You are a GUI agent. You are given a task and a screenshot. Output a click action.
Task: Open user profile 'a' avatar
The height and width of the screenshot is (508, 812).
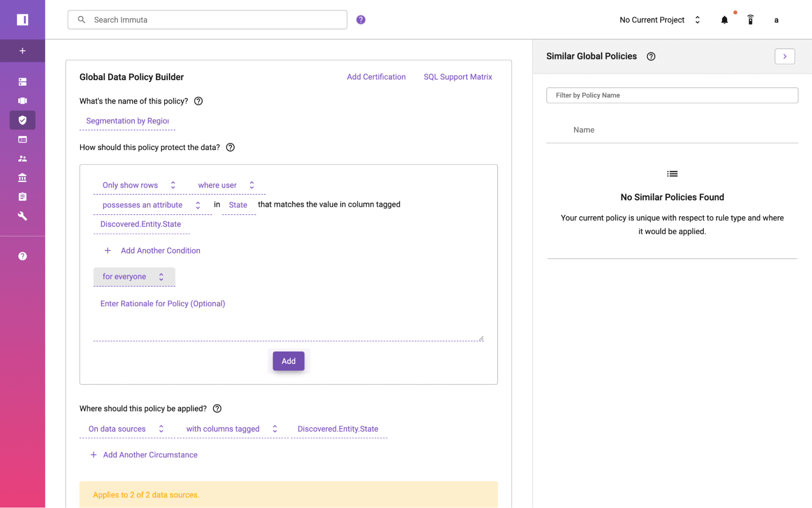[776, 20]
